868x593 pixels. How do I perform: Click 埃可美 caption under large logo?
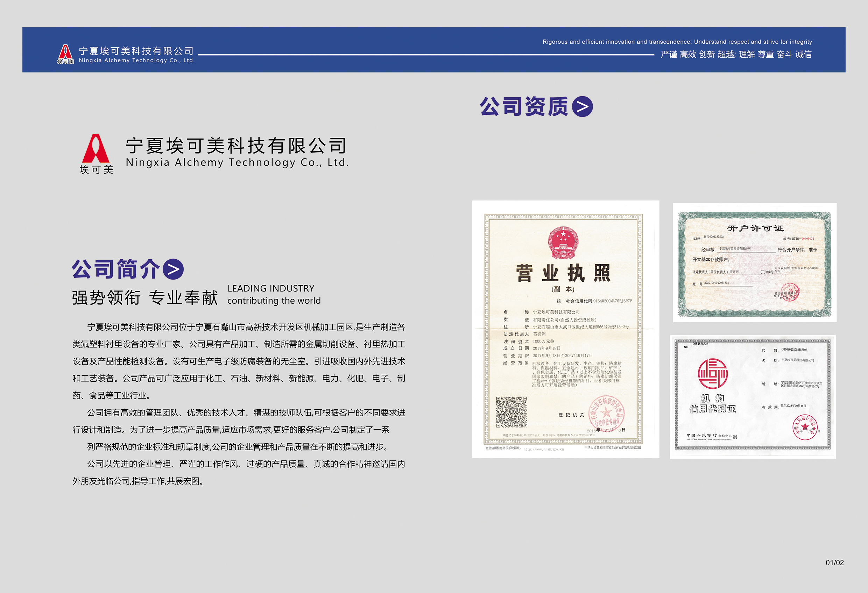[x=96, y=170]
